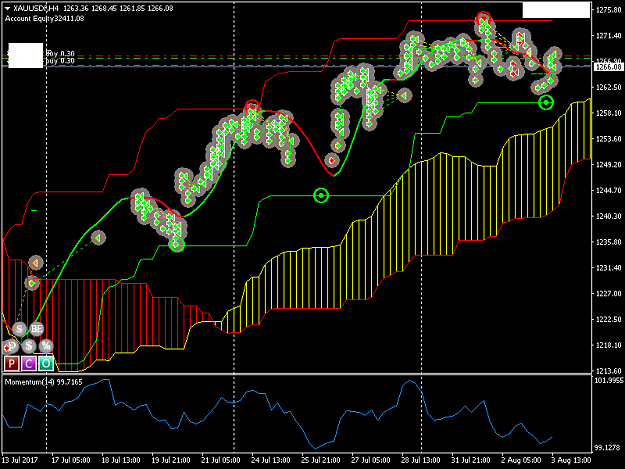Select the red circled peak marker near 1275 top
625x469 pixels.
(483, 18)
